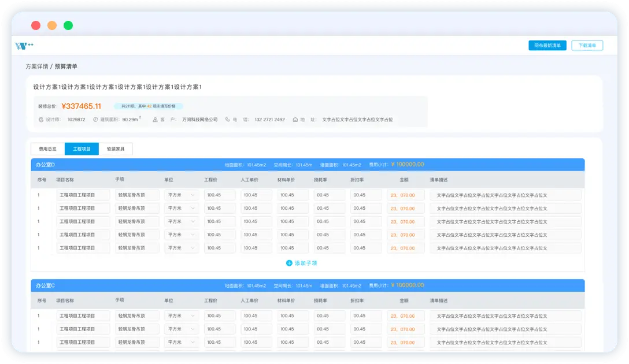Open 平方米 unit dropdown in 办公室D second row
629x364 pixels.
(x=182, y=208)
